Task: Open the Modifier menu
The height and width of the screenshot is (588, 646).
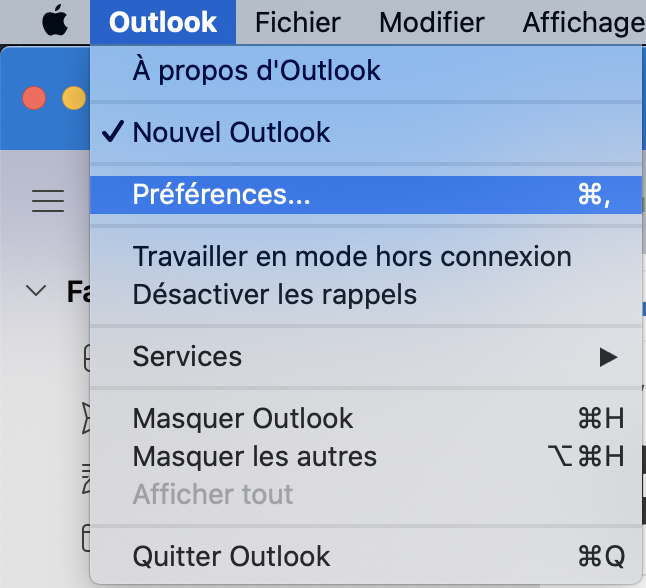Action: pyautogui.click(x=432, y=22)
